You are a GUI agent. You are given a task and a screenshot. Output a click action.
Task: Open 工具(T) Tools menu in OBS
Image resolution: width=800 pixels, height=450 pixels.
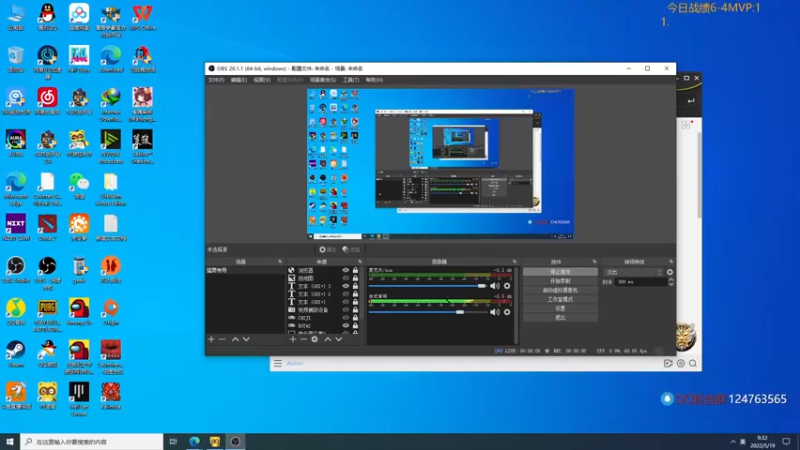click(x=351, y=80)
